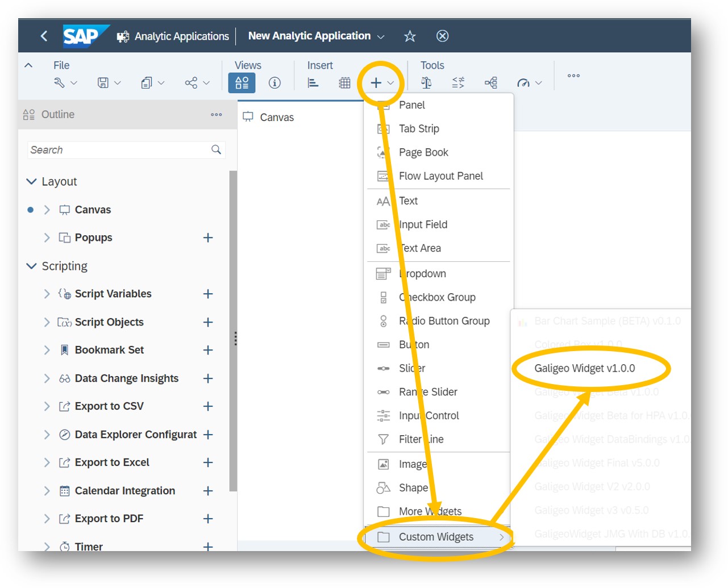The height and width of the screenshot is (588, 728).
Task: Click the panel splitter handle dots
Action: tap(235, 339)
